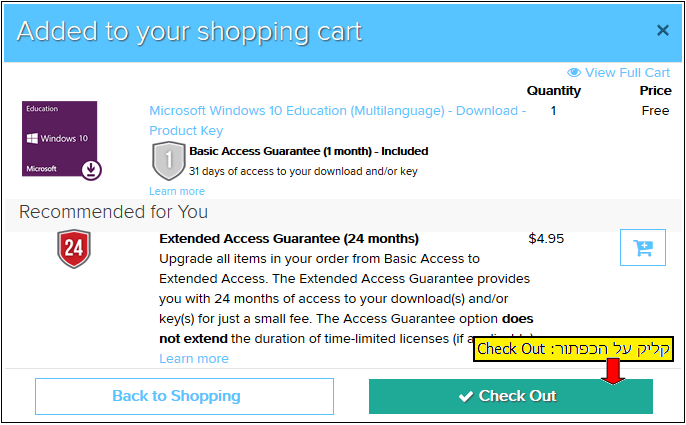Screen dimensions: 686x425
Task: Click the $4.95 price of Extended Access
Action: coord(546,239)
